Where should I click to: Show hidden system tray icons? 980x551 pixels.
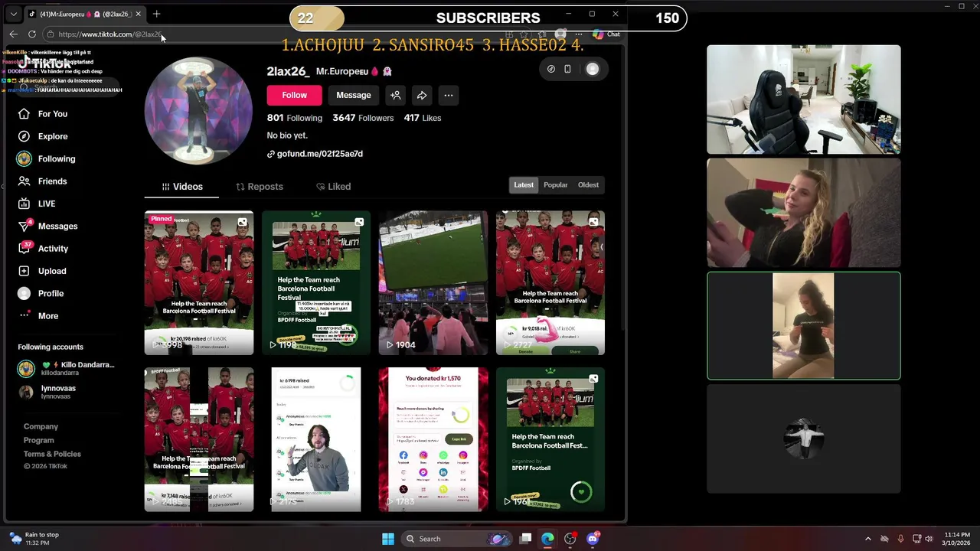(x=867, y=539)
